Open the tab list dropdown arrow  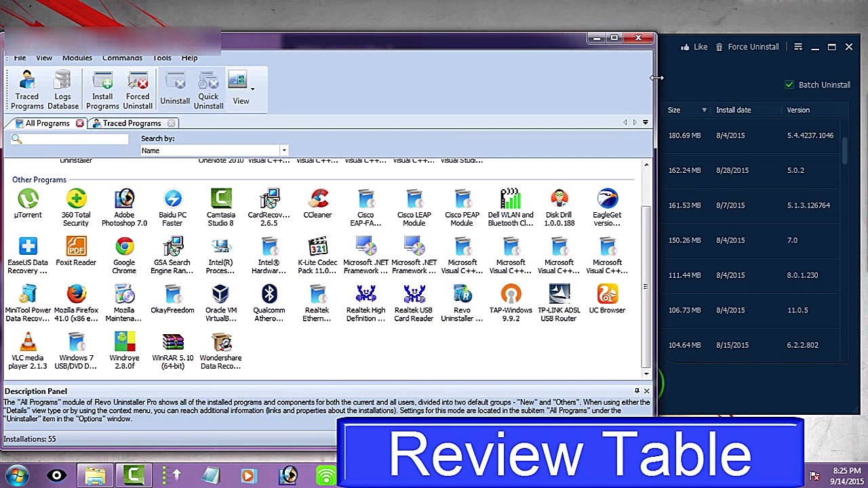coord(645,123)
